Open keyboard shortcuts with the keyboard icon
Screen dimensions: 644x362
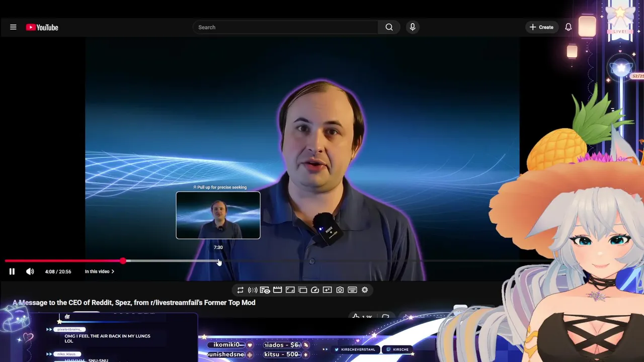tap(352, 290)
